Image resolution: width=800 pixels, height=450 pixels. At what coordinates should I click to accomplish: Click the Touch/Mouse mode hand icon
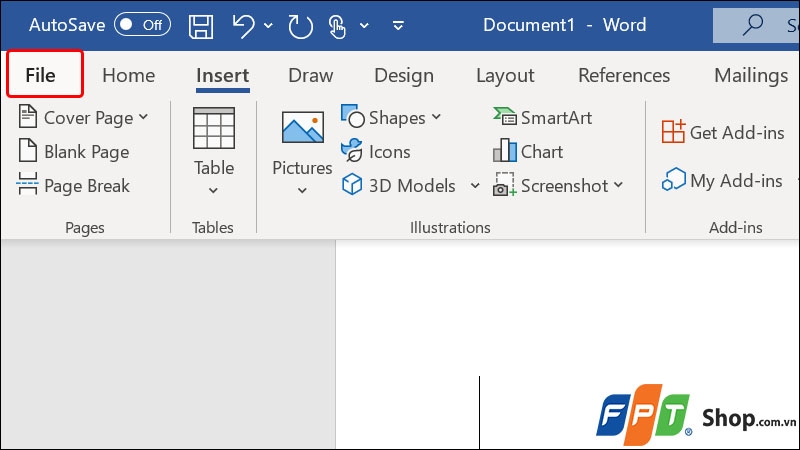click(x=337, y=26)
